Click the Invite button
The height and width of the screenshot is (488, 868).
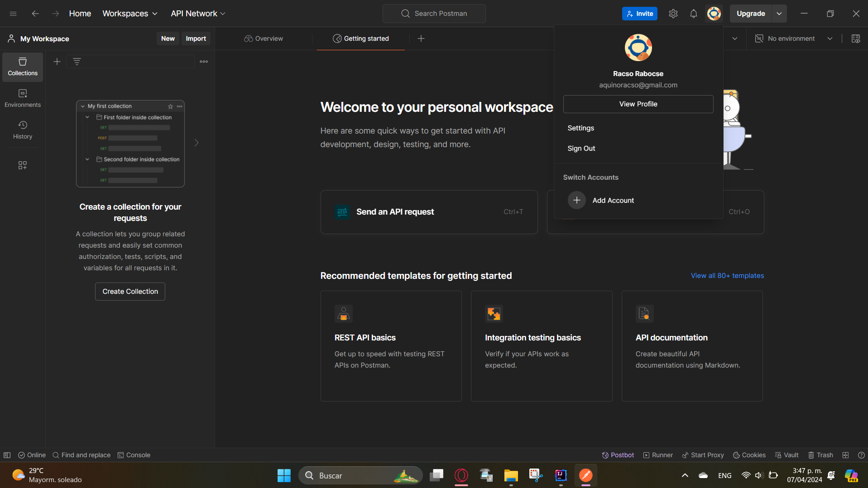coord(640,14)
